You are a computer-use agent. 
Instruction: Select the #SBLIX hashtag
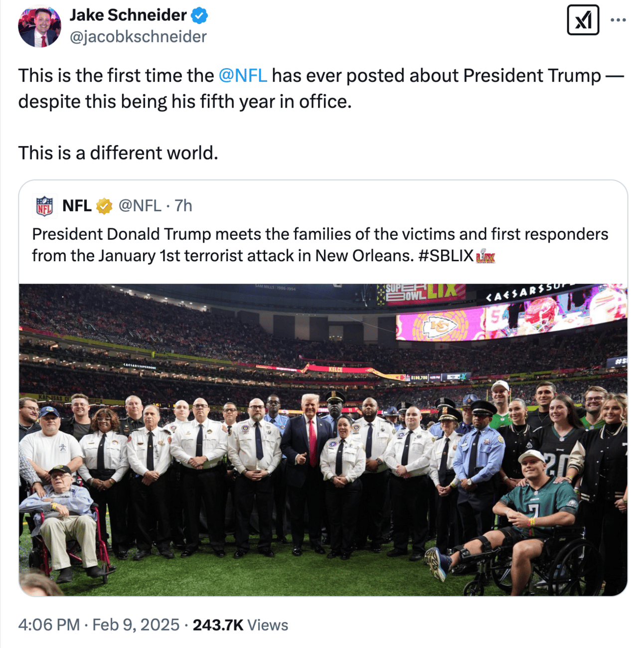click(x=446, y=256)
